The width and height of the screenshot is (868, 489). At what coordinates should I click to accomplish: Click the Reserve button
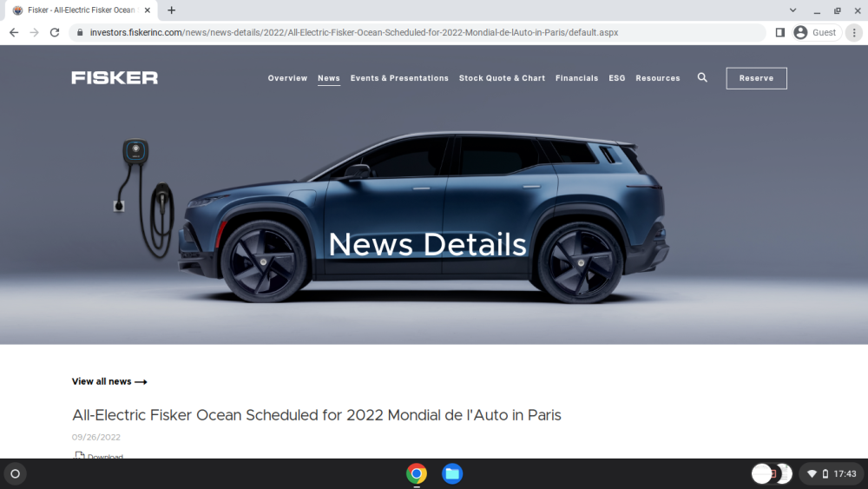pyautogui.click(x=756, y=78)
